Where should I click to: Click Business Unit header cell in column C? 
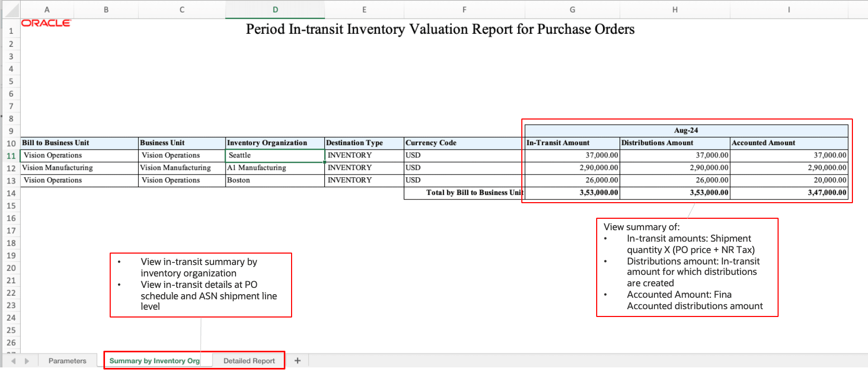pyautogui.click(x=182, y=143)
